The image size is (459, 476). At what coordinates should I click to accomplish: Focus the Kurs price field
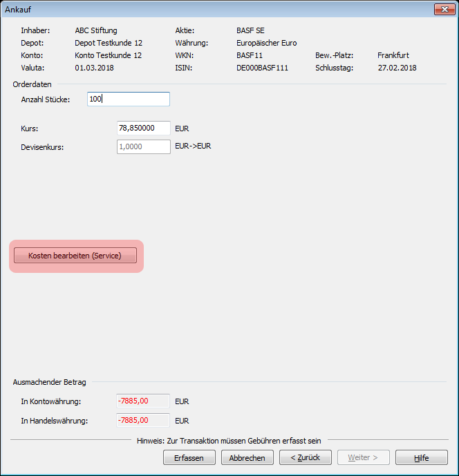tap(144, 128)
